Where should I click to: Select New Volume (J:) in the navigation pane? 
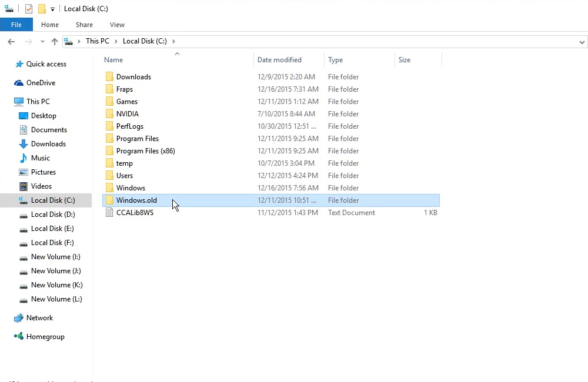point(56,271)
